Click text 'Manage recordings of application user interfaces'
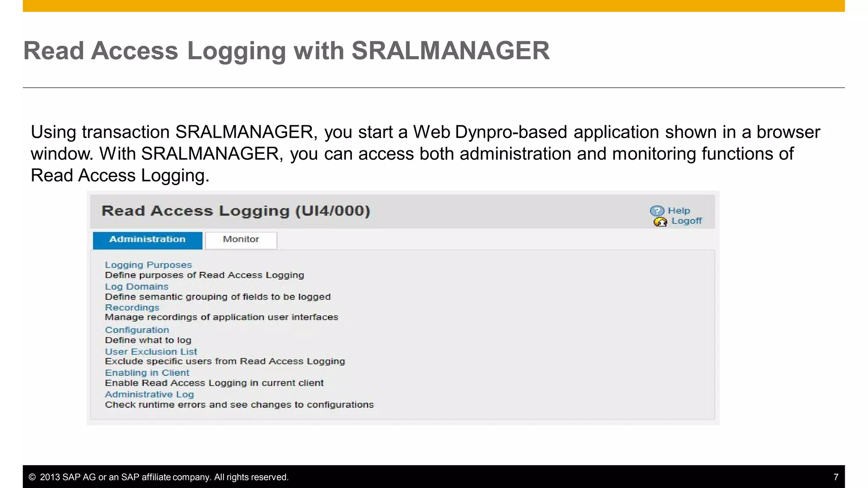This screenshot has width=868, height=488. pos(222,317)
